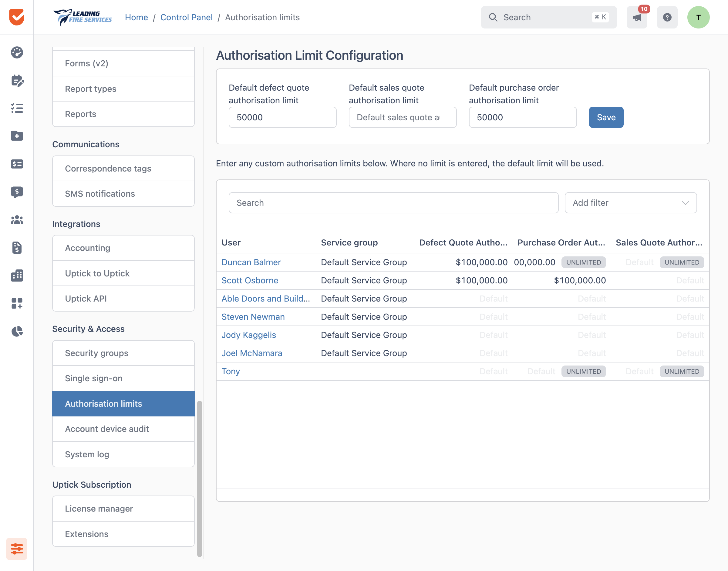Screen dimensions: 728x571
Task: Click Scott Osborne's purchase order $100,000.00 cell
Action: [580, 280]
